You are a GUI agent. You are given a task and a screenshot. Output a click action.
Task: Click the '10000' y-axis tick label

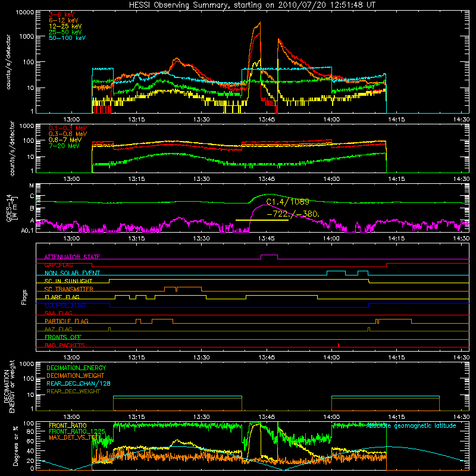pyautogui.click(x=25, y=12)
